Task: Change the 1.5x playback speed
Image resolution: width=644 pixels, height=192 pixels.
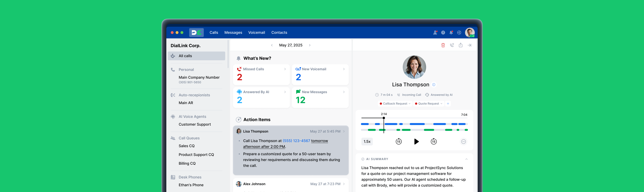Action: 367,141
